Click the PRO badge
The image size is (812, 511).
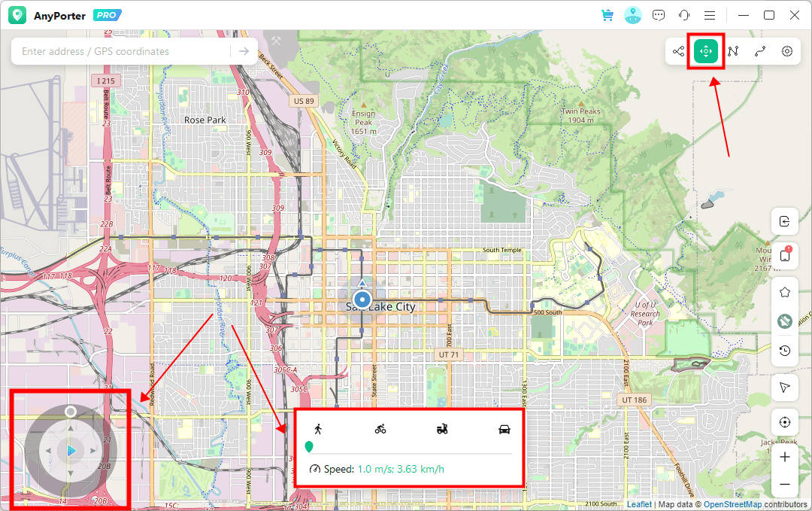click(108, 15)
